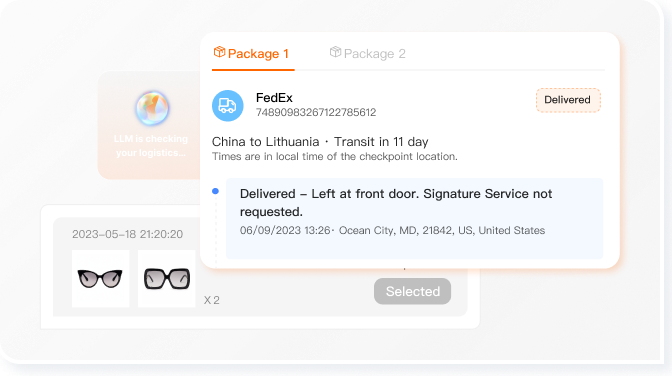
Task: Click the blue timeline dot for Delivered
Action: pyautogui.click(x=216, y=191)
